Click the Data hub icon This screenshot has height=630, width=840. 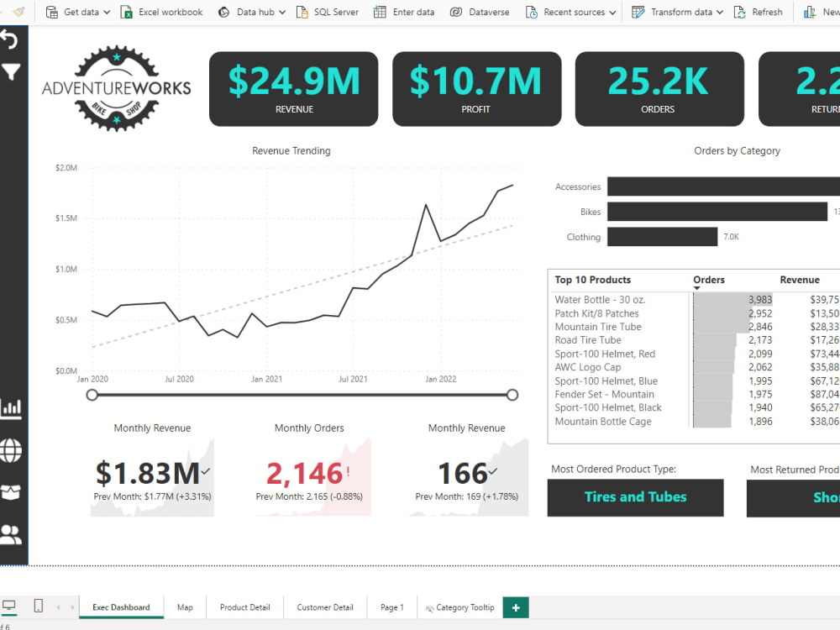224,12
